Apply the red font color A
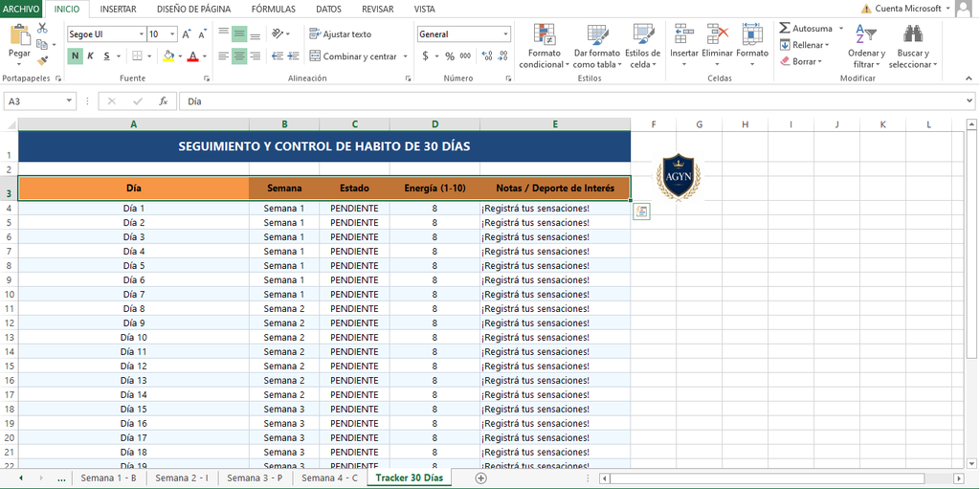 point(192,56)
